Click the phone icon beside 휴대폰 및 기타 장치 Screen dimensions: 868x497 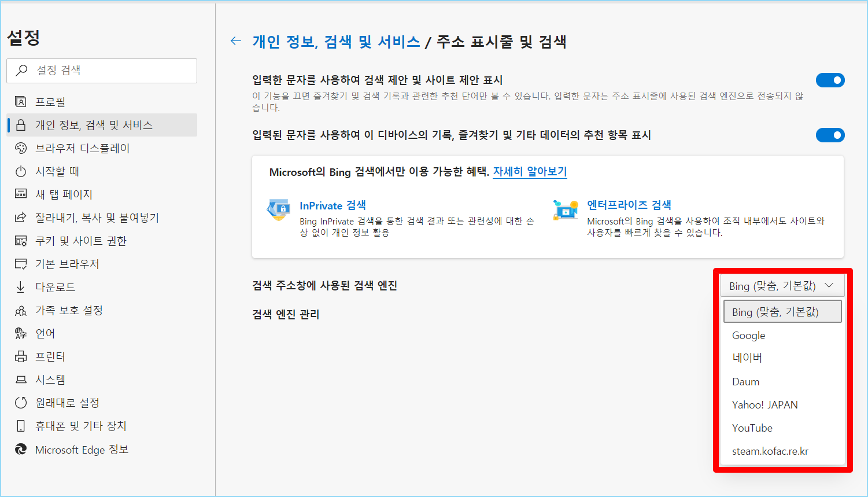(21, 426)
